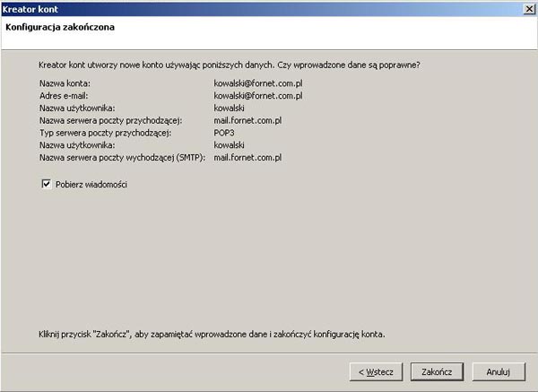Click the instruction text starting with Kliknij przycisk
This screenshot has height=392, width=538.
(x=212, y=334)
